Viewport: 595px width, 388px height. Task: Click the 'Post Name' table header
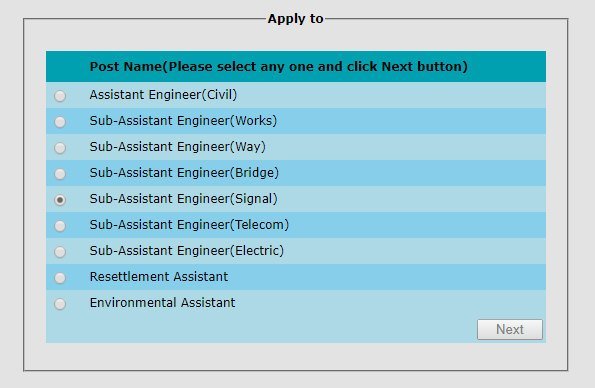pyautogui.click(x=279, y=67)
